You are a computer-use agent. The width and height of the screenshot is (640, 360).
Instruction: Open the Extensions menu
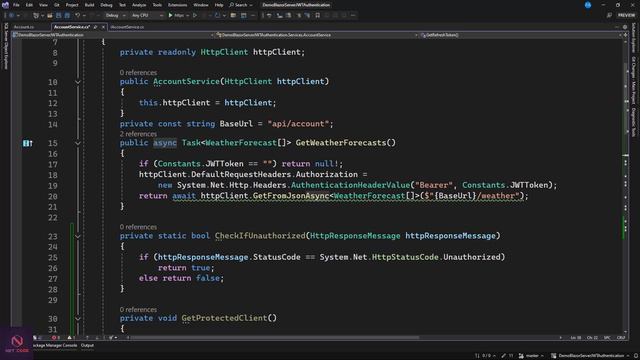pos(178,5)
